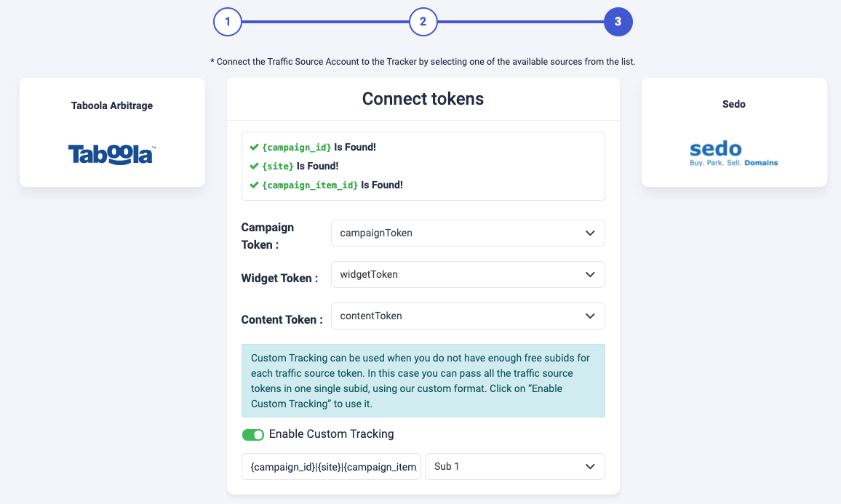Open the Sub 1 dropdown
841x504 pixels.
[x=515, y=466]
